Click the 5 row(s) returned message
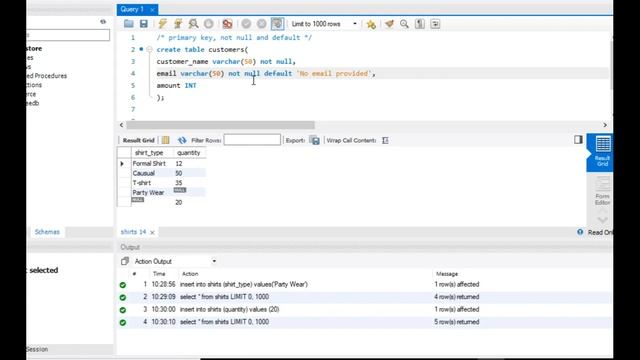 click(457, 322)
